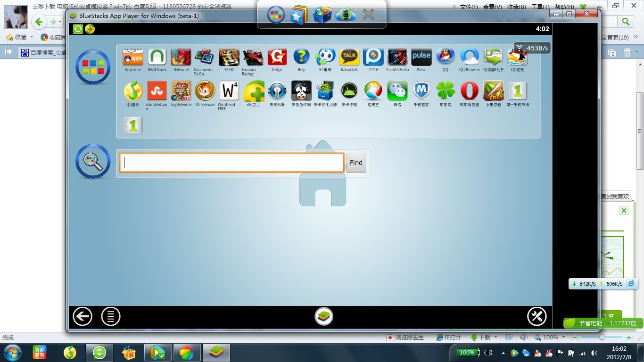Open the Help app icon
This screenshot has height=362, width=644.
point(301,57)
